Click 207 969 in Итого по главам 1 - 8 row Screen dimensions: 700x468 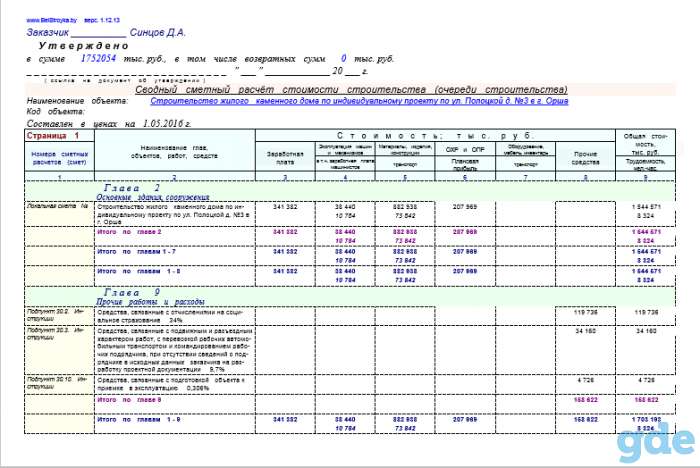click(465, 271)
